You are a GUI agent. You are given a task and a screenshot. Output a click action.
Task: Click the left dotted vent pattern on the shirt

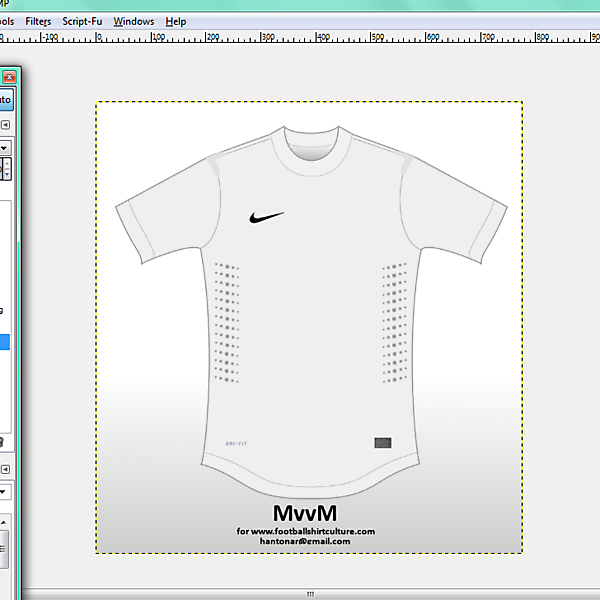click(227, 322)
